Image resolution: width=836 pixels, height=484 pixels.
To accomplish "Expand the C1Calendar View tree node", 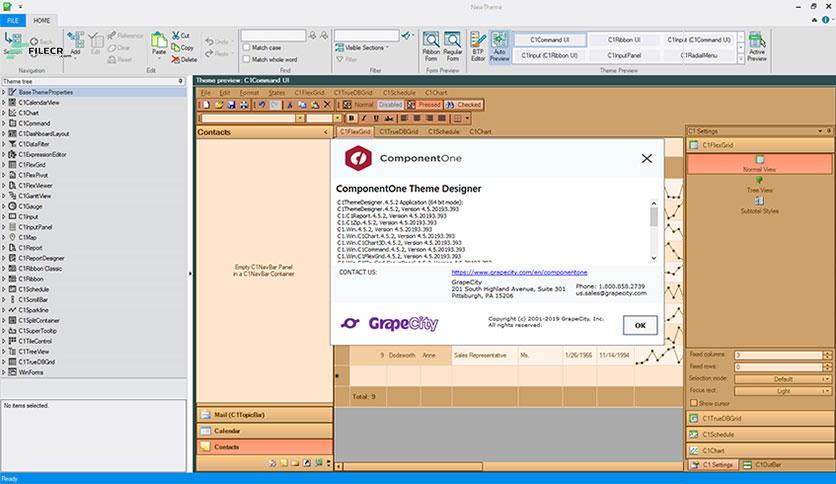I will click(x=4, y=102).
